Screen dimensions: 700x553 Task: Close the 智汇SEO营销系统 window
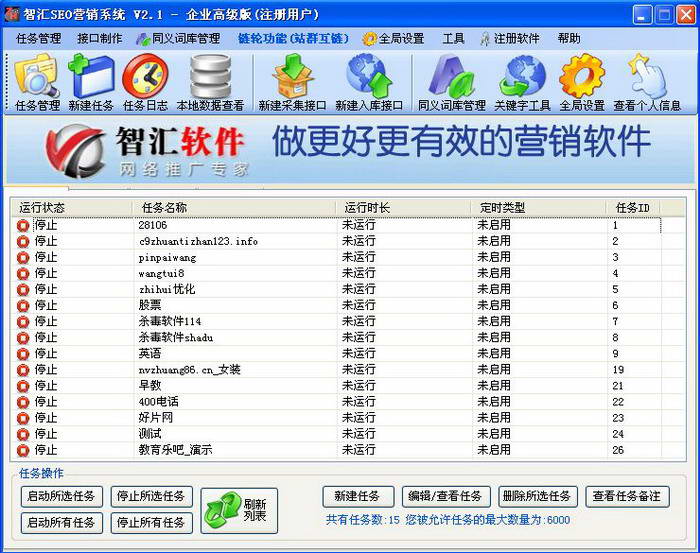point(685,15)
